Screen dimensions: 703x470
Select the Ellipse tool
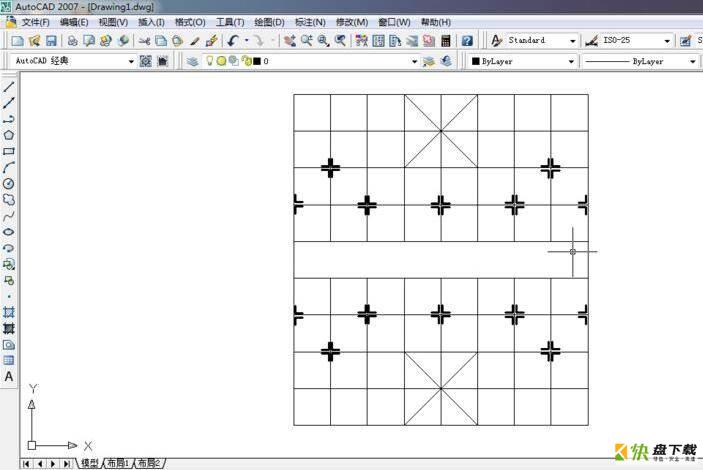tap(9, 232)
